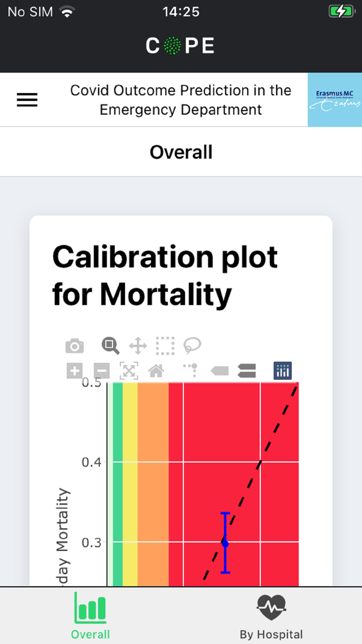Open the hamburger navigation menu
This screenshot has width=362, height=644.
(x=27, y=100)
